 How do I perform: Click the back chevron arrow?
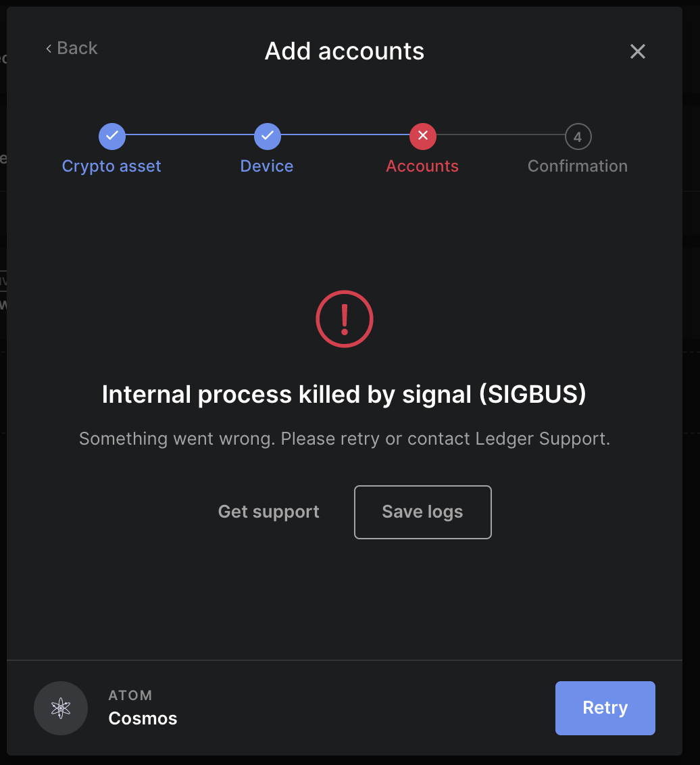point(47,48)
